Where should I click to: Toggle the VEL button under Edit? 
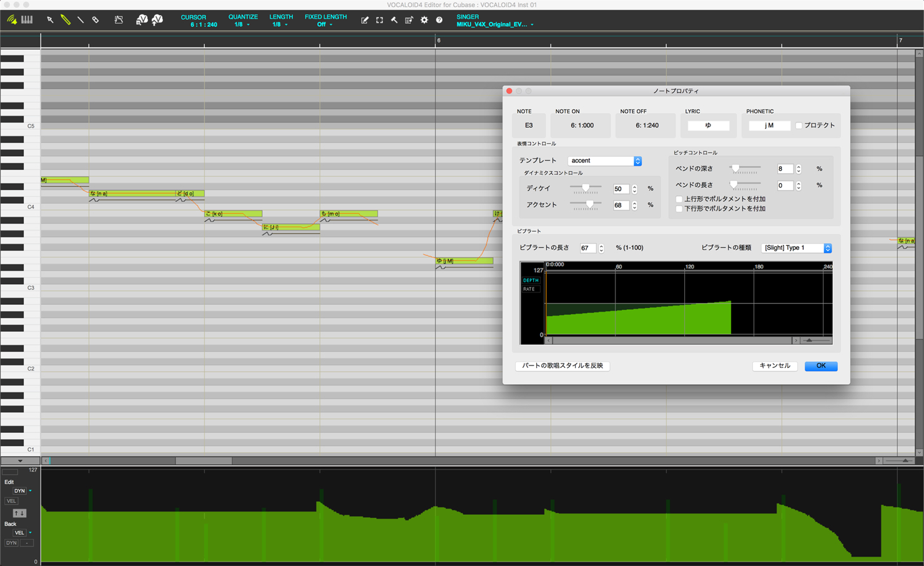pos(11,501)
